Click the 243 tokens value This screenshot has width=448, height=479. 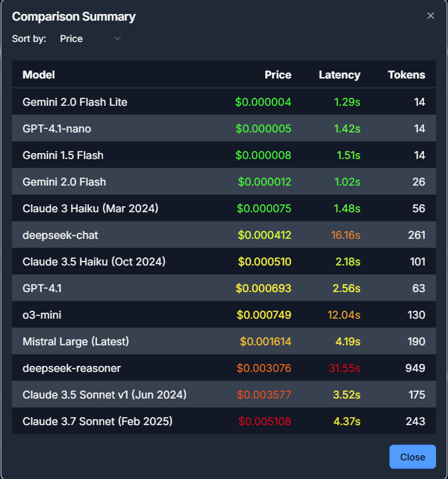pos(415,421)
